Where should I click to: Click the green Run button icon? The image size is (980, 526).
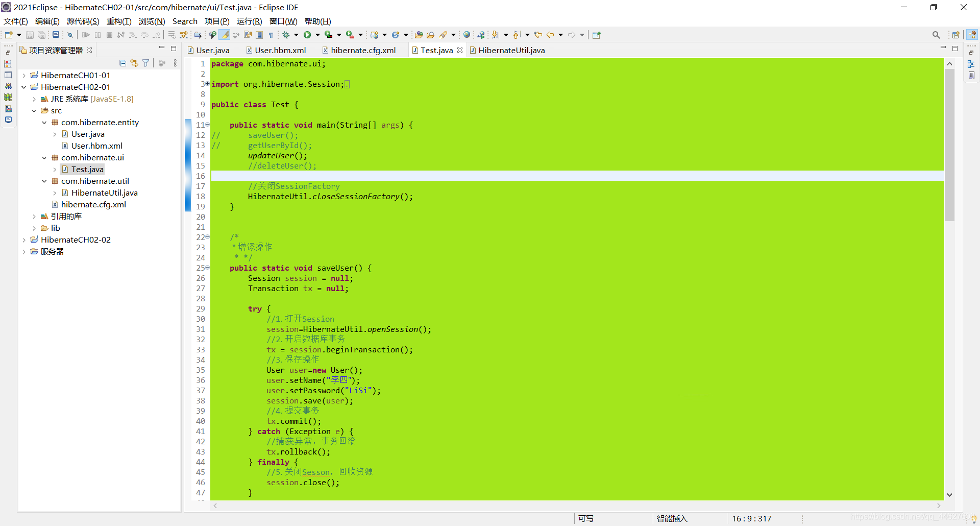307,35
